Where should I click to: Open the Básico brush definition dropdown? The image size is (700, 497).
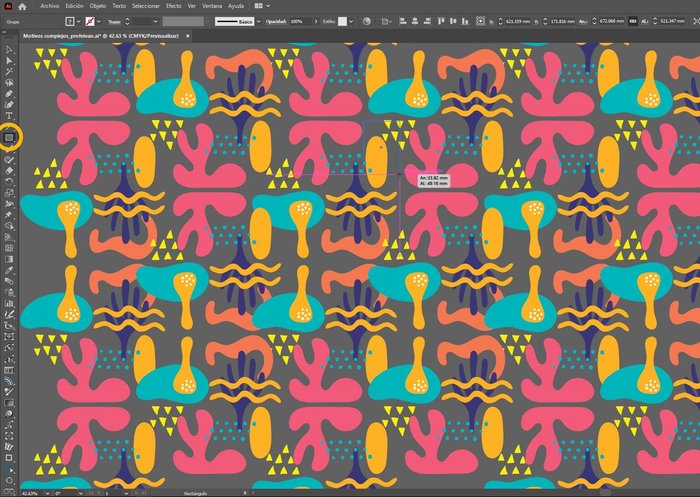[257, 21]
